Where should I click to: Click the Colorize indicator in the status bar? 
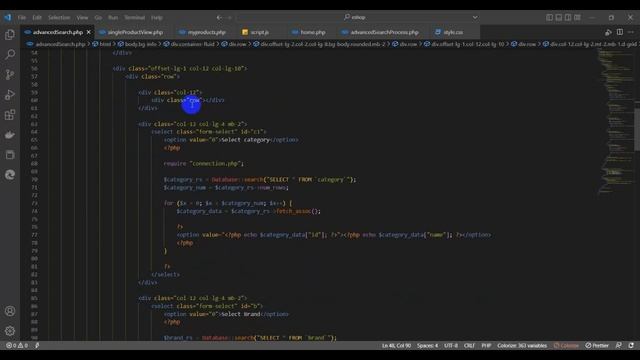566,345
